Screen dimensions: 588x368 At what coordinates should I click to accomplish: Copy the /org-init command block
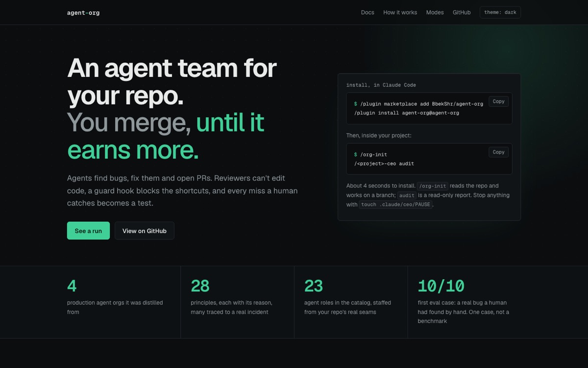[x=498, y=152]
